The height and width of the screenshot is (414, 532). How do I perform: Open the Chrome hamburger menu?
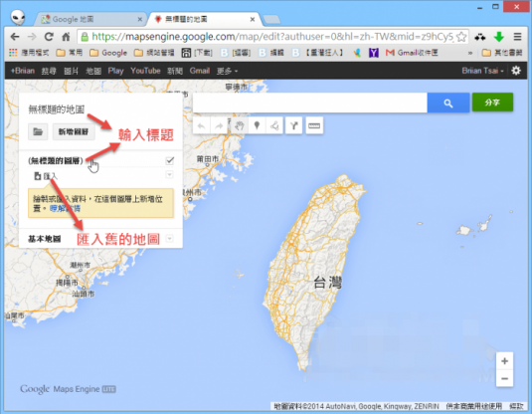[517, 37]
